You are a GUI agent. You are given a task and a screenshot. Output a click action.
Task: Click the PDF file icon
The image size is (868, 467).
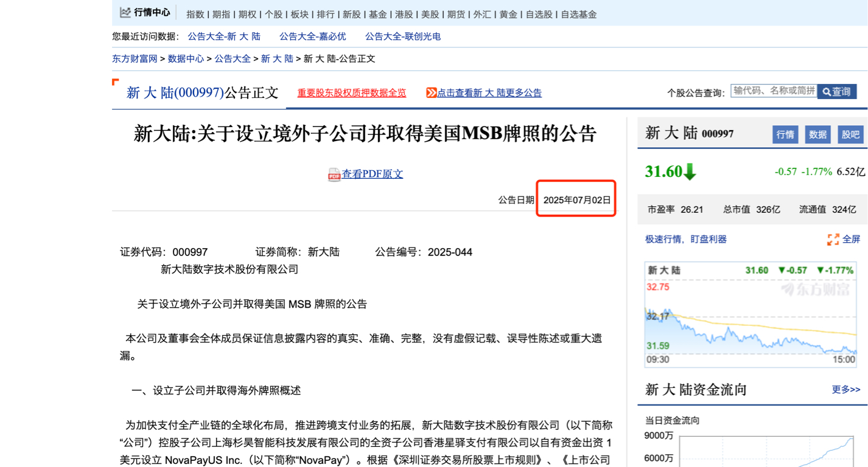(334, 175)
